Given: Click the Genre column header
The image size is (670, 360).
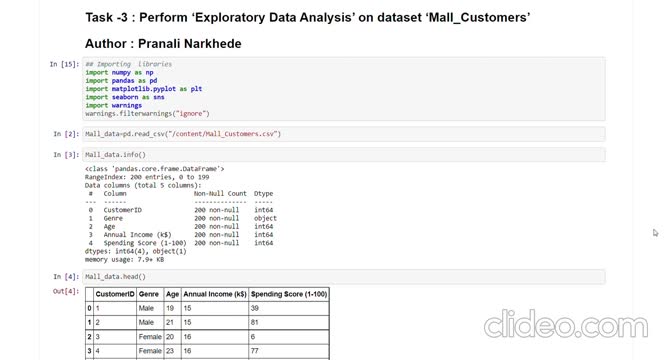Looking at the screenshot, I should 149,294.
